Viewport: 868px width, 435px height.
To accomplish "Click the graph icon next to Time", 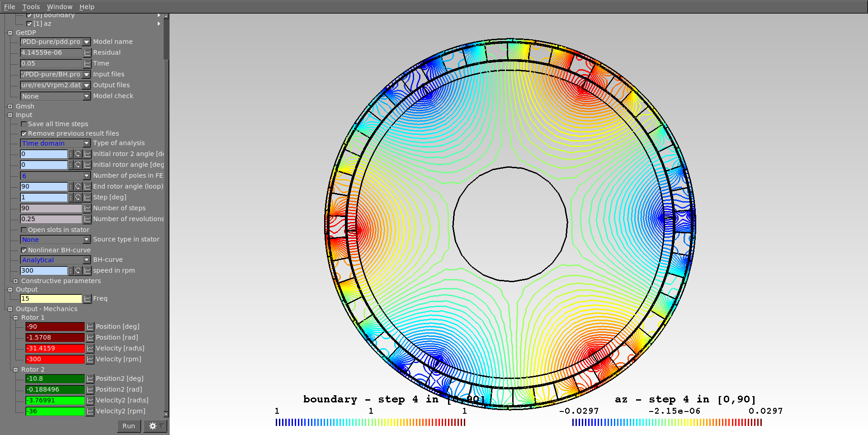I will (87, 63).
